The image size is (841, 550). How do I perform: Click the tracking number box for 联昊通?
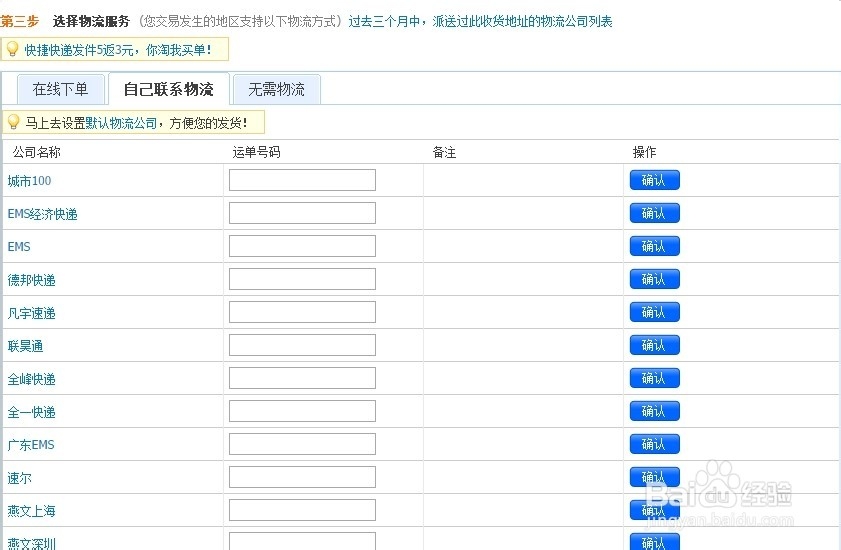pyautogui.click(x=302, y=345)
